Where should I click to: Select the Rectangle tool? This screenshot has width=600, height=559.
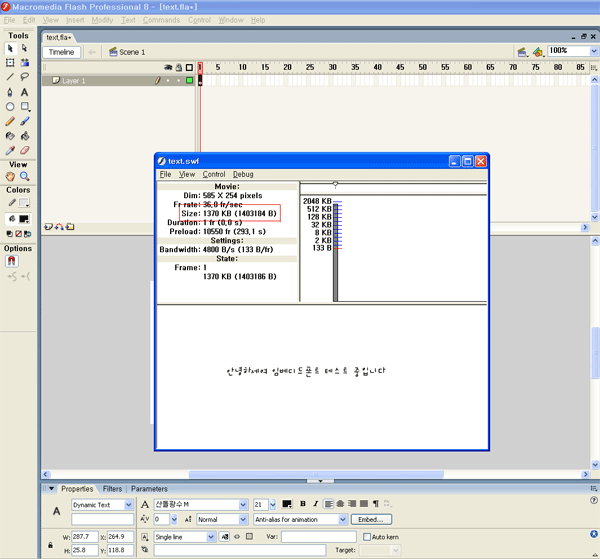[x=25, y=106]
